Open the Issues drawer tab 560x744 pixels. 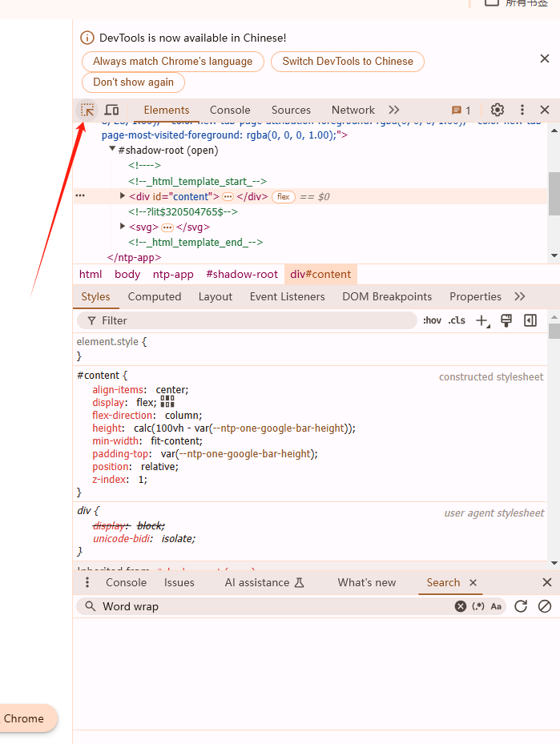click(x=179, y=582)
